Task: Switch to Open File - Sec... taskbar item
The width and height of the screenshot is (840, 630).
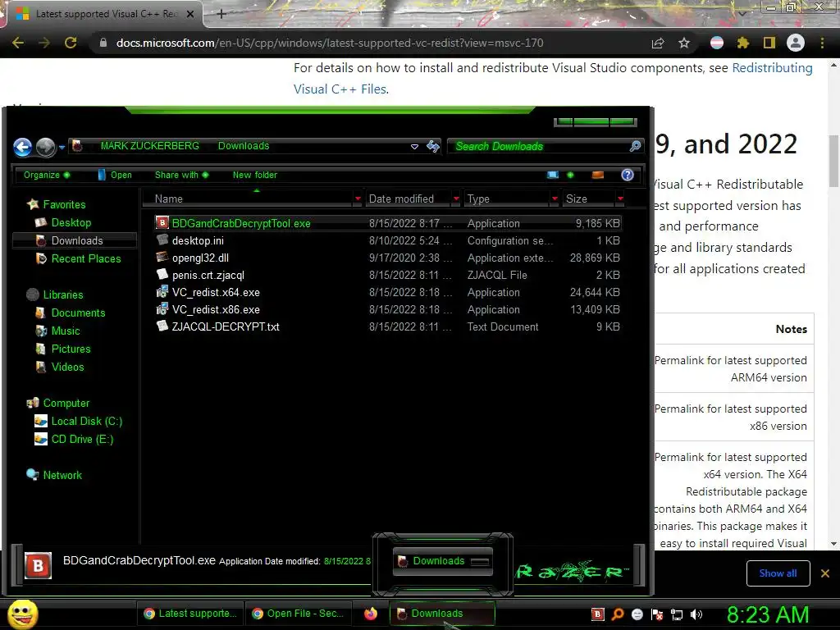Action: click(x=297, y=614)
